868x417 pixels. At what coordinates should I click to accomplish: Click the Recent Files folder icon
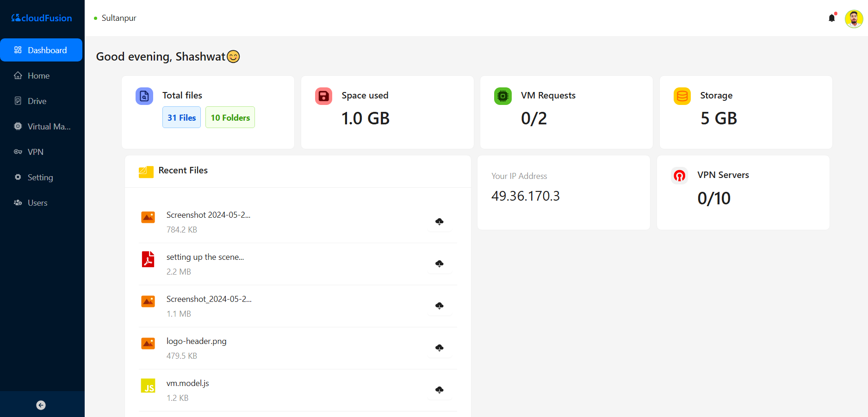146,171
